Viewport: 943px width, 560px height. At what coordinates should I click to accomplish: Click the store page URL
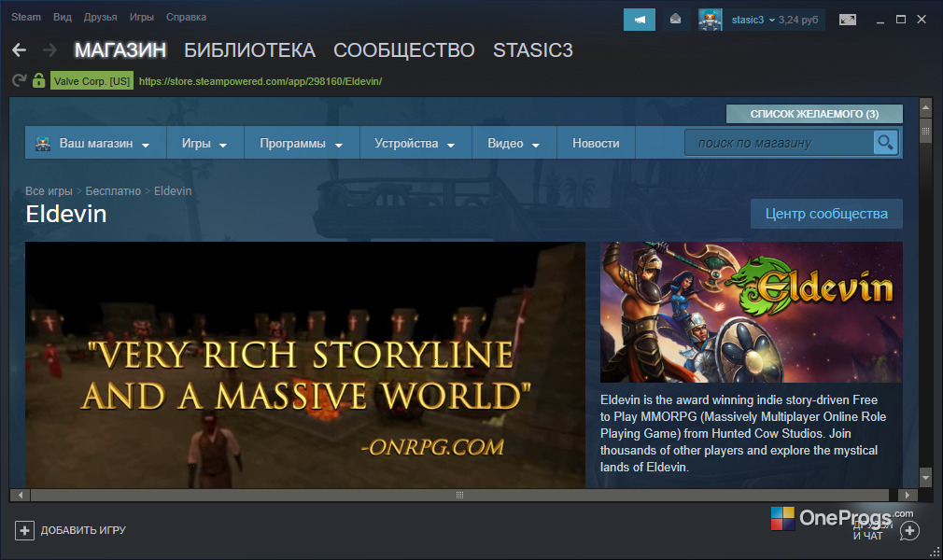coord(260,81)
